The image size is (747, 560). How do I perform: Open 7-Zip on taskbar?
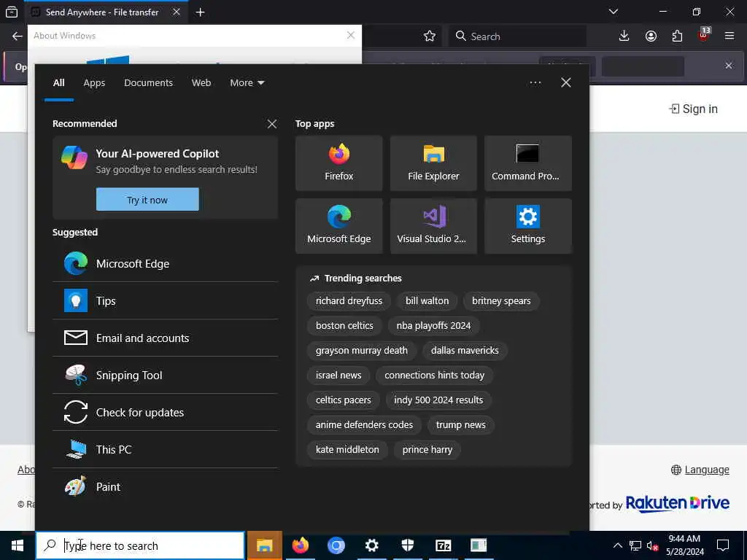[x=443, y=545]
